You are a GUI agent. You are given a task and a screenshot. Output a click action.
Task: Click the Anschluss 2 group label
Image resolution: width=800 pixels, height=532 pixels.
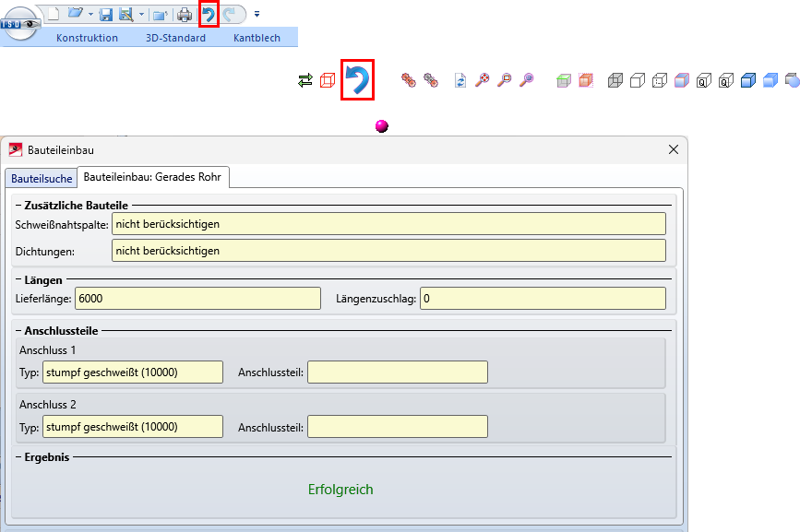pyautogui.click(x=47, y=405)
